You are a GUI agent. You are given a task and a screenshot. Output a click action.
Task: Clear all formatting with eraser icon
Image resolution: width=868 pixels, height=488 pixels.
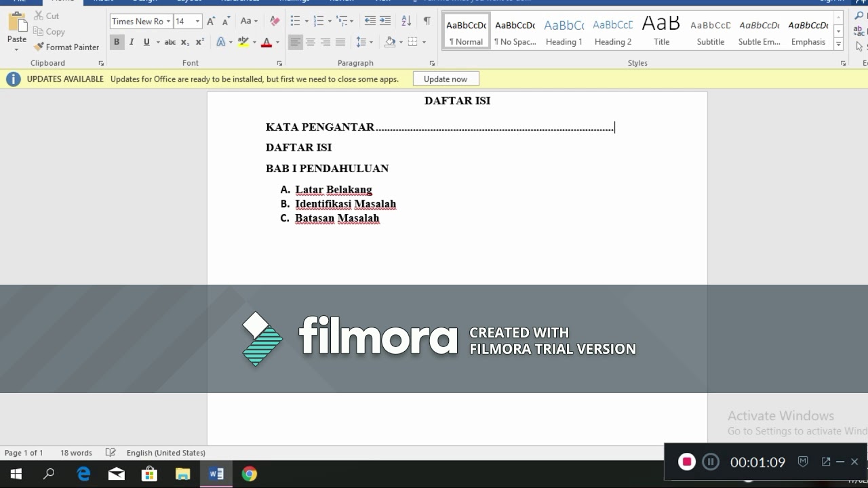point(275,22)
